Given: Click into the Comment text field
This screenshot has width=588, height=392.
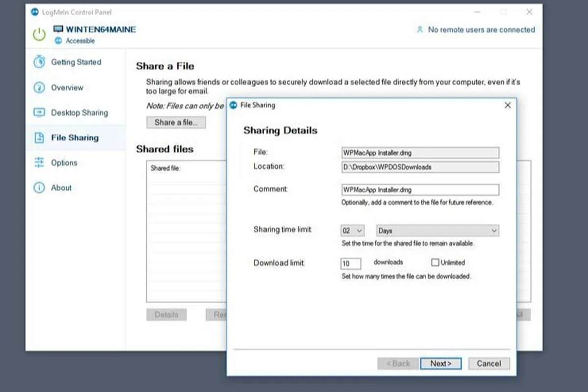Looking at the screenshot, I should (x=420, y=190).
